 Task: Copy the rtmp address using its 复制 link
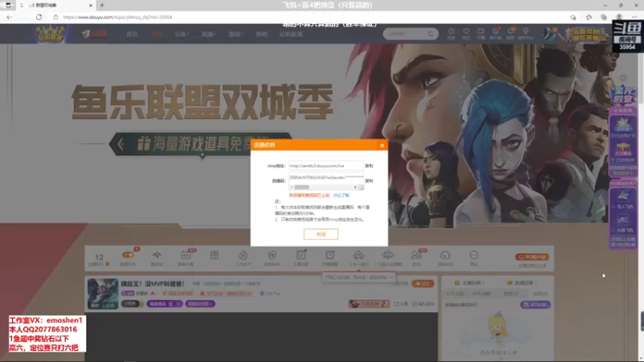(369, 166)
